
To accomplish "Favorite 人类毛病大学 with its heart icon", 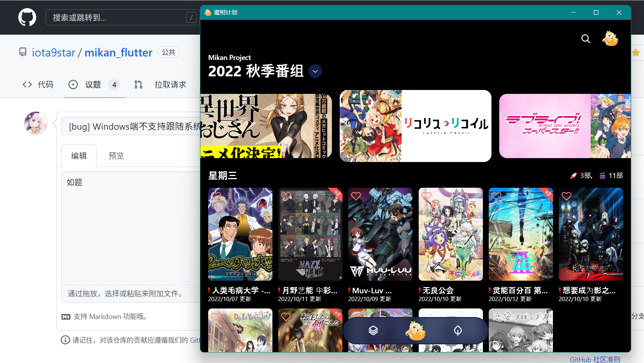I will coord(216,196).
